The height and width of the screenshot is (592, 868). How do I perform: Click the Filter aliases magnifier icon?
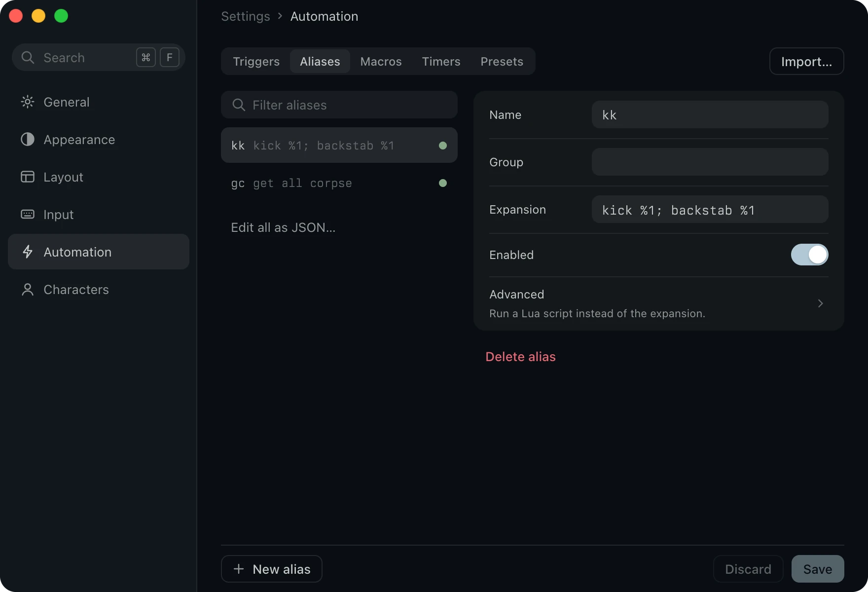point(239,105)
